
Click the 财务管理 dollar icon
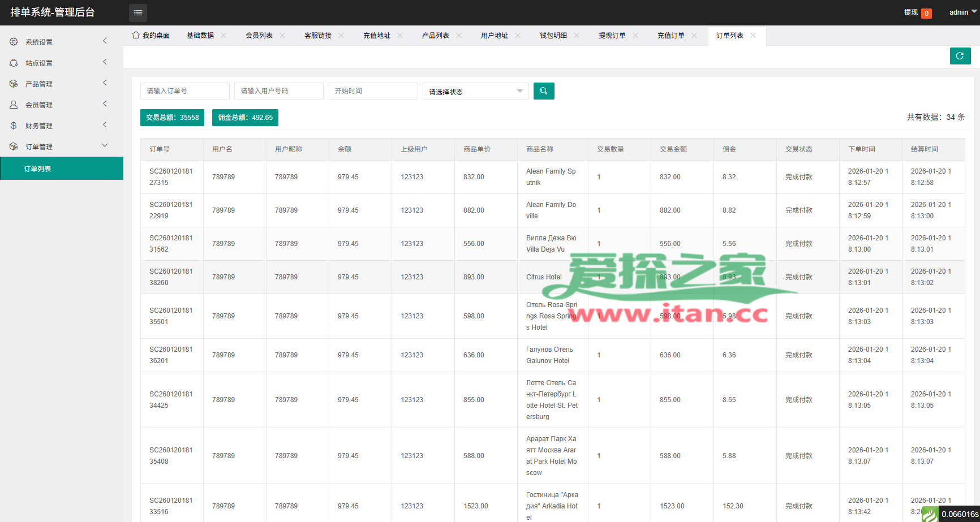(14, 126)
